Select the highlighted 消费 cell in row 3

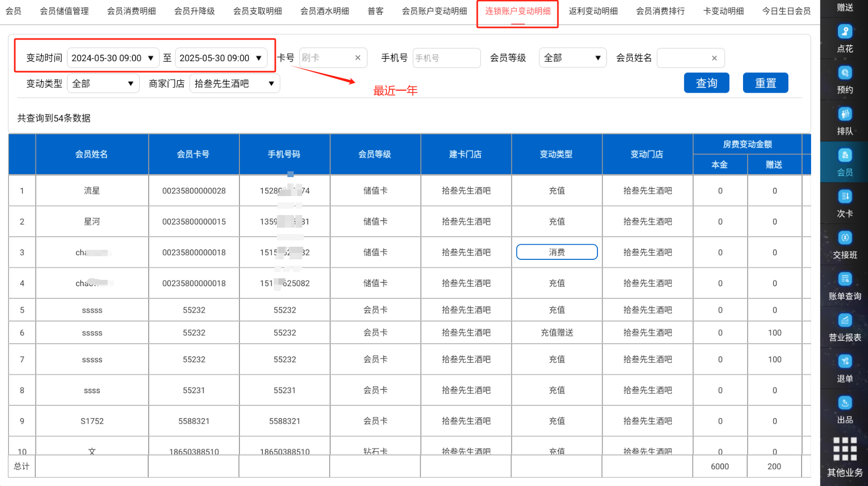(x=557, y=252)
